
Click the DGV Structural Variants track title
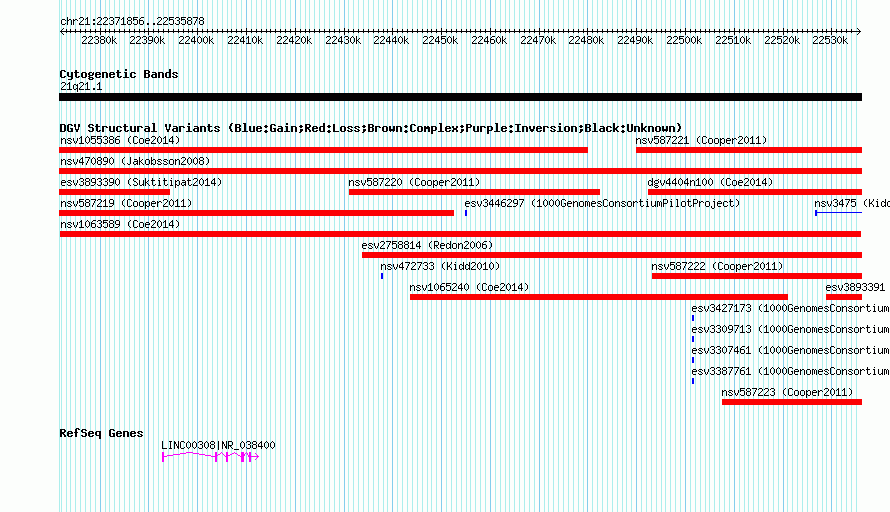point(370,128)
